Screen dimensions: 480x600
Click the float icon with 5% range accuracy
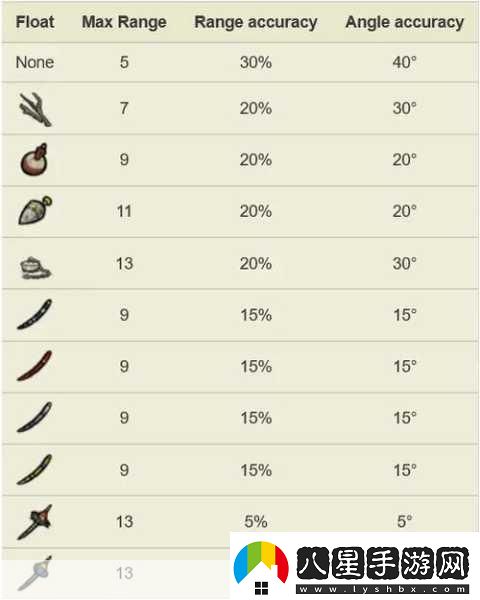pyautogui.click(x=34, y=522)
